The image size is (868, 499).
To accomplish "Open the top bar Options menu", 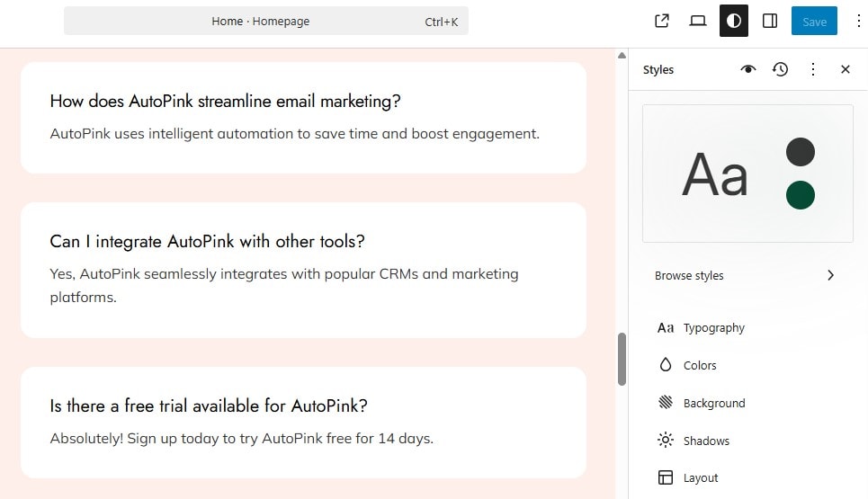I will pos(858,21).
